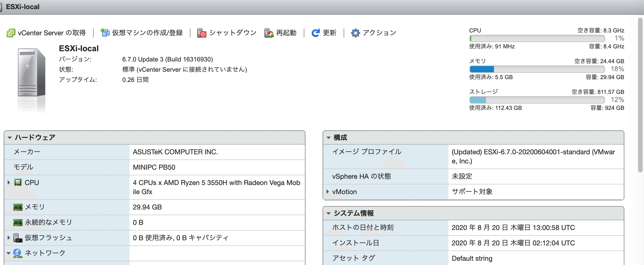Click the アセット タグ label

(354, 258)
